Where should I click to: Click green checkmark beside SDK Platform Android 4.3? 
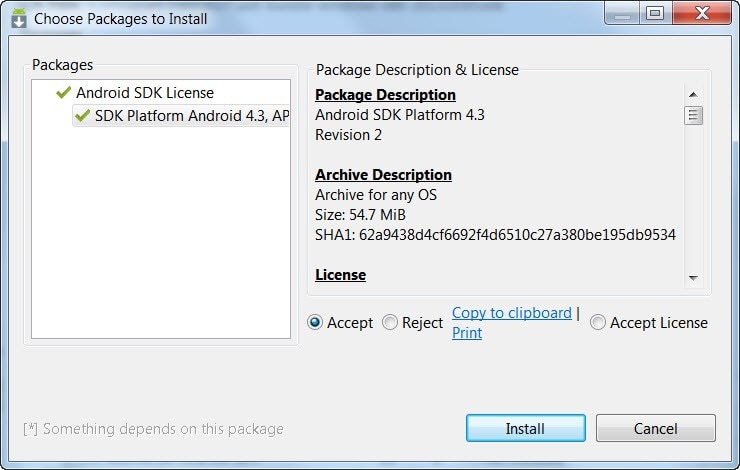(x=82, y=116)
